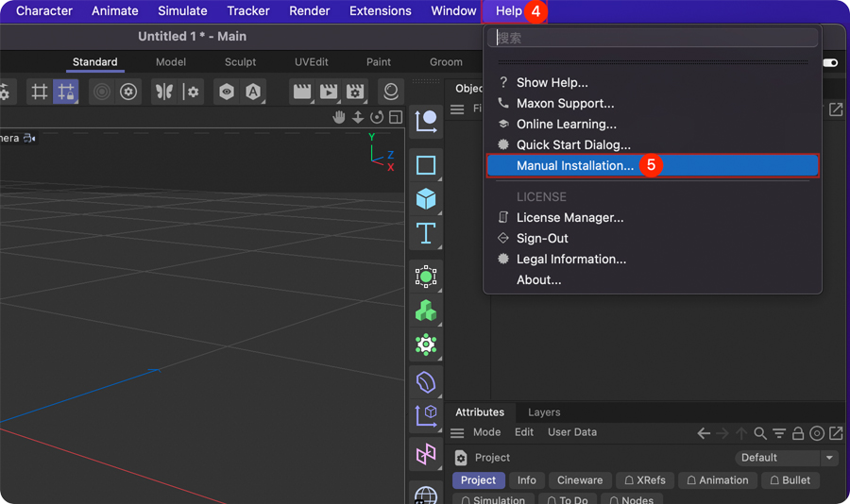Close the Help menu in menu bar

coord(508,10)
